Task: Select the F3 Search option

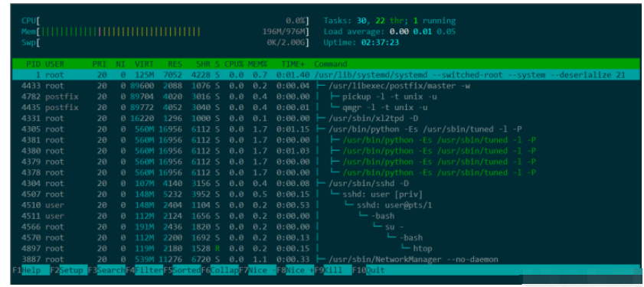Action: tap(106, 270)
